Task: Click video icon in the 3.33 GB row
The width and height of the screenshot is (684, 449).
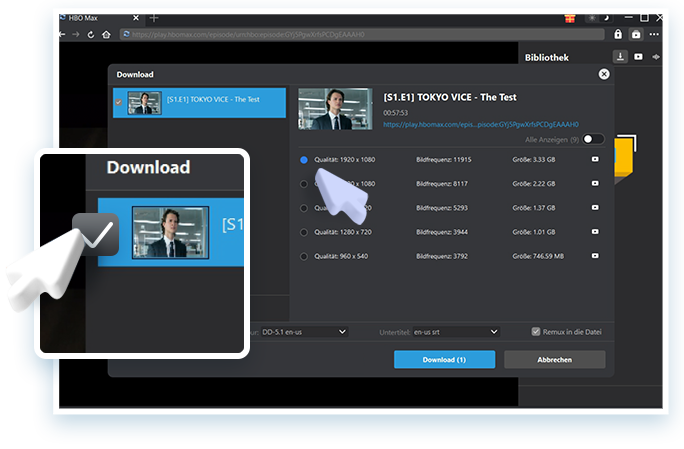Action: (595, 159)
